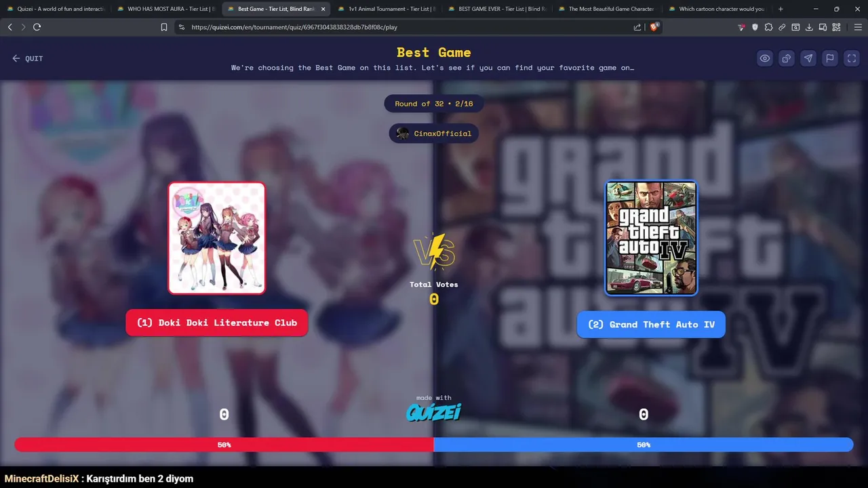The image size is (868, 488).
Task: Click the Doki Doki Literature Club cover thumbnail
Action: [x=216, y=238]
